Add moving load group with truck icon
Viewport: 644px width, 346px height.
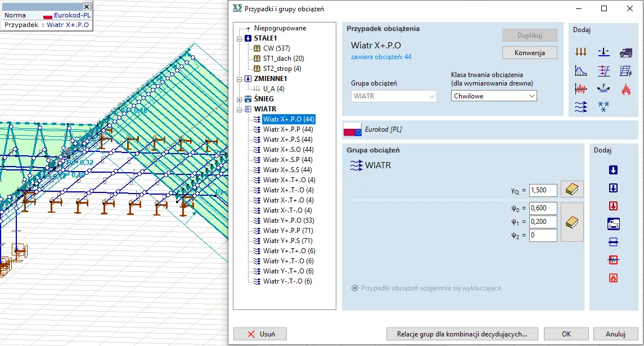tap(614, 224)
